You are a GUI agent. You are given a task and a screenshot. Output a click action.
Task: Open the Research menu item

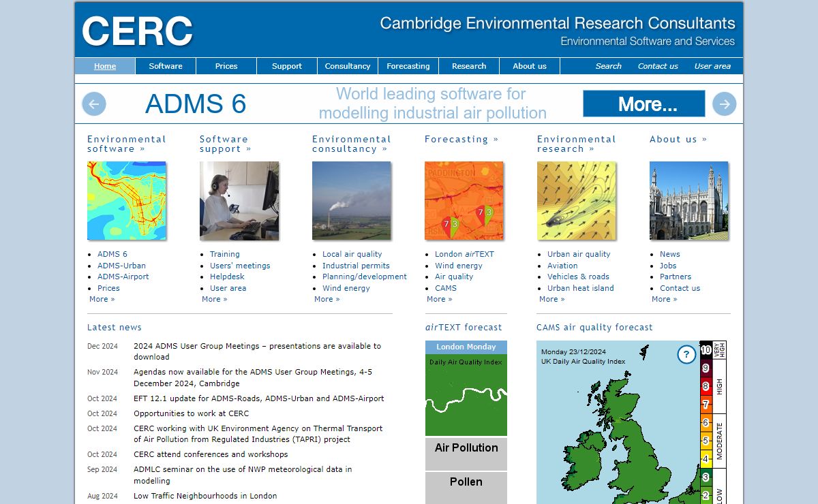coord(469,66)
